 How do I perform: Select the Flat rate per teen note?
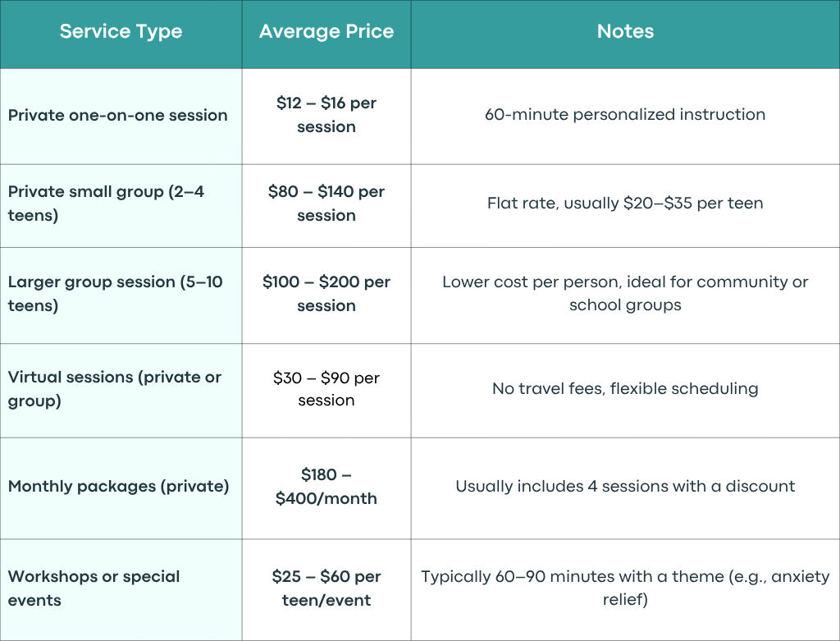[x=625, y=203]
